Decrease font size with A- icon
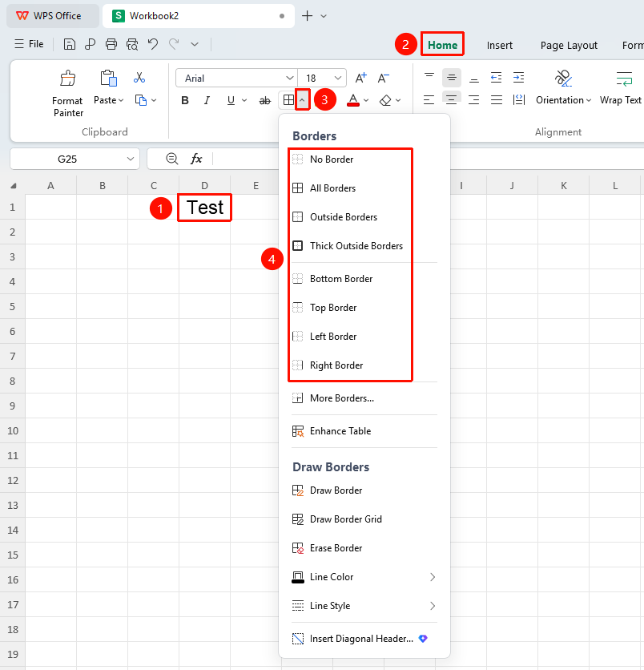 [x=383, y=78]
